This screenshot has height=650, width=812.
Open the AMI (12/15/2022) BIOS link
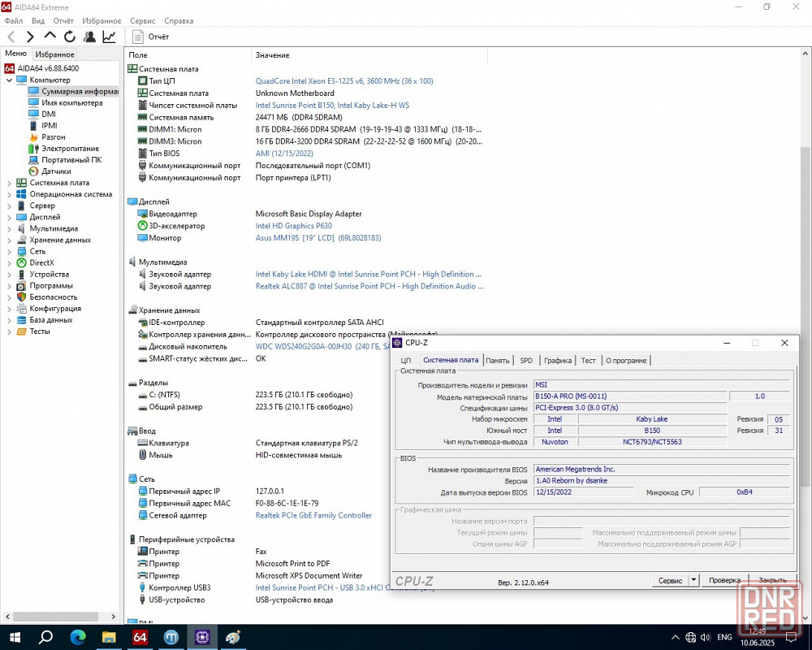(x=284, y=154)
